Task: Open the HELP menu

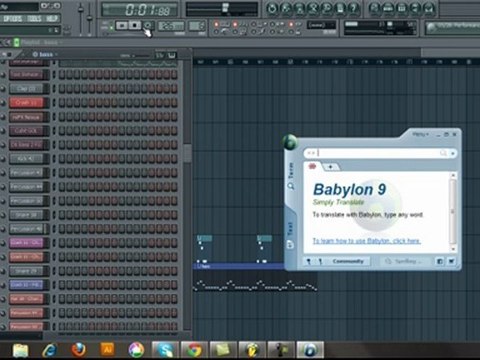Action: pos(52,18)
